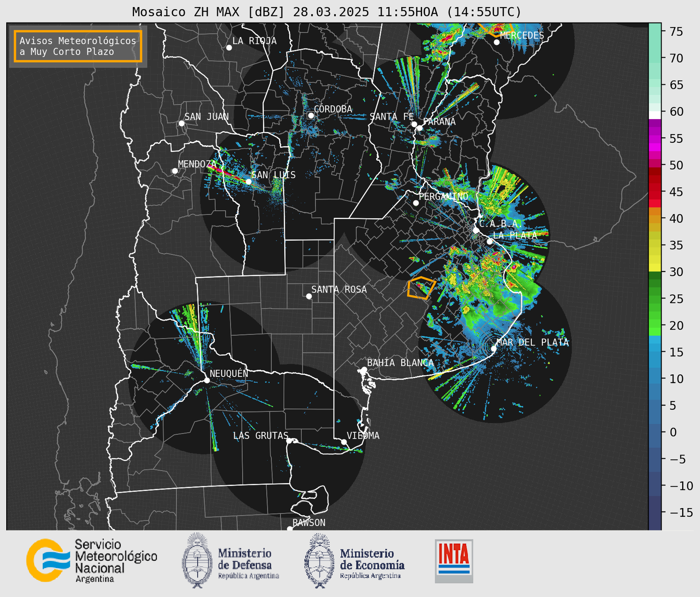The height and width of the screenshot is (597, 700).
Task: Click the PARANA city marker dot
Action: click(420, 128)
